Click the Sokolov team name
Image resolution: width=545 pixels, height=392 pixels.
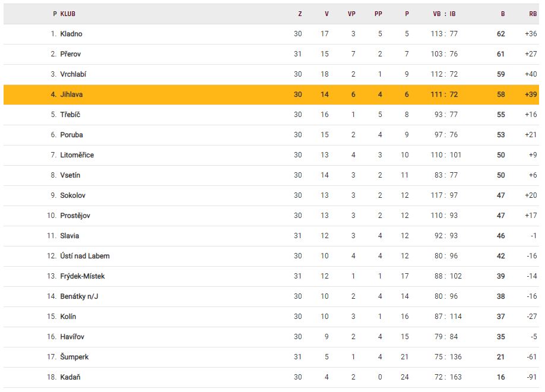point(72,195)
